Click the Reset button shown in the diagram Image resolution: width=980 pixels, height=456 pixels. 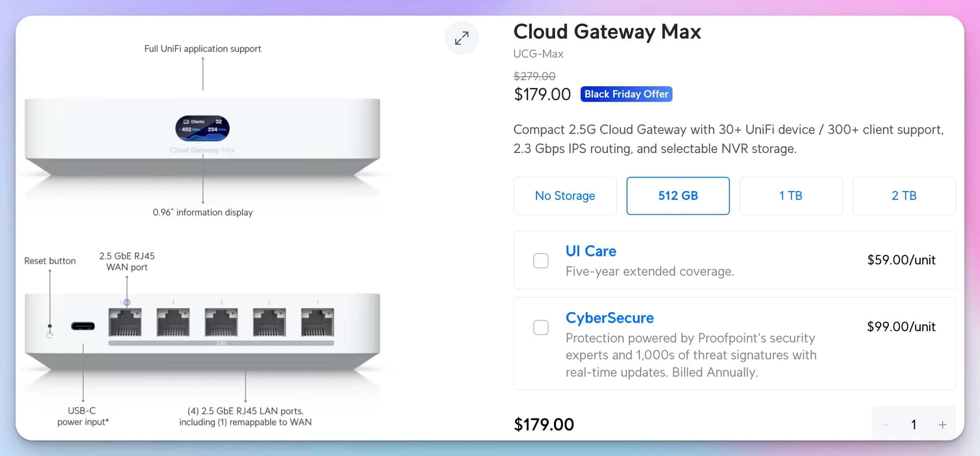point(49,326)
